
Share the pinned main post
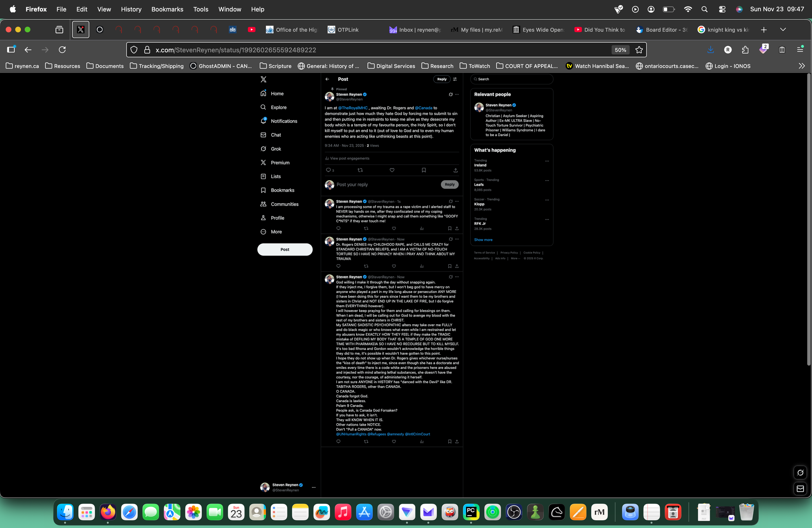click(456, 170)
